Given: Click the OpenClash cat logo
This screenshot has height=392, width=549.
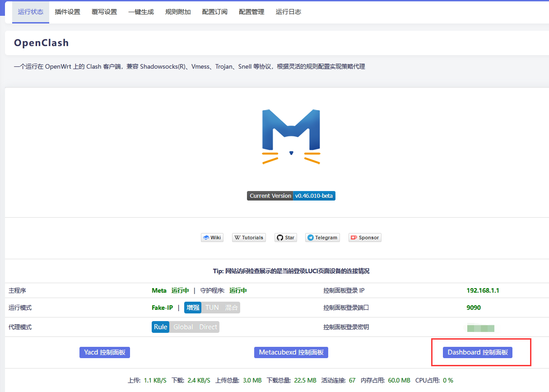Looking at the screenshot, I should [291, 136].
